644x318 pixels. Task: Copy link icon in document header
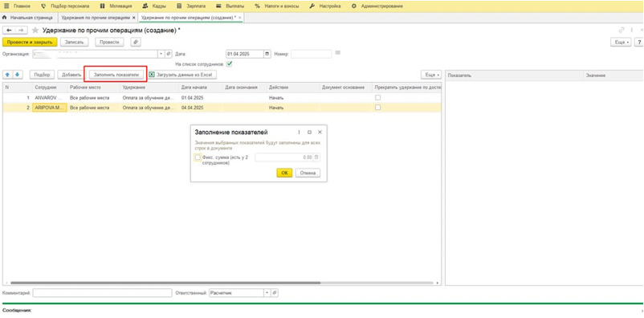[x=622, y=31]
